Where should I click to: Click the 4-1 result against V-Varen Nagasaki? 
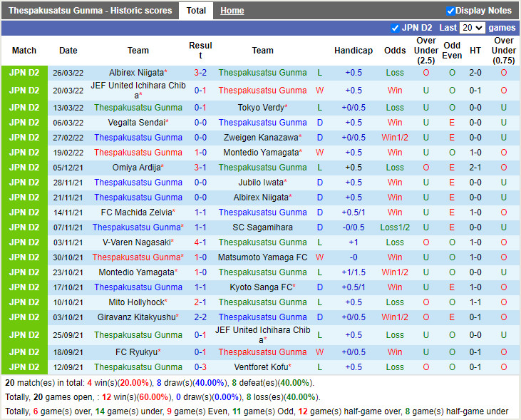(200, 242)
